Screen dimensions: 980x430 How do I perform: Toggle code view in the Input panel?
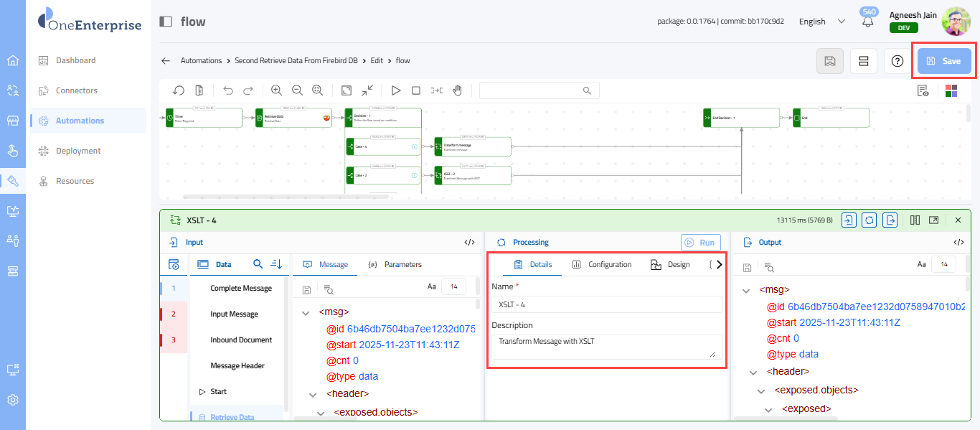pos(469,243)
